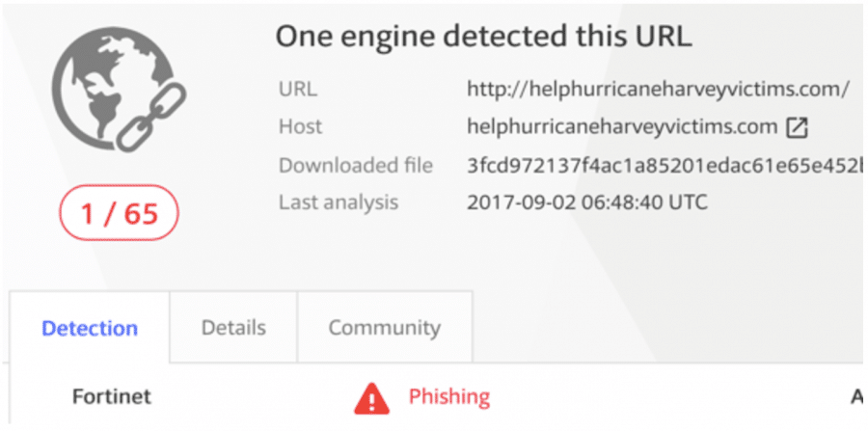This screenshot has width=868, height=431.
Task: Click the host name helphurricaneharveyvictims.com
Action: pyautogui.click(x=622, y=127)
